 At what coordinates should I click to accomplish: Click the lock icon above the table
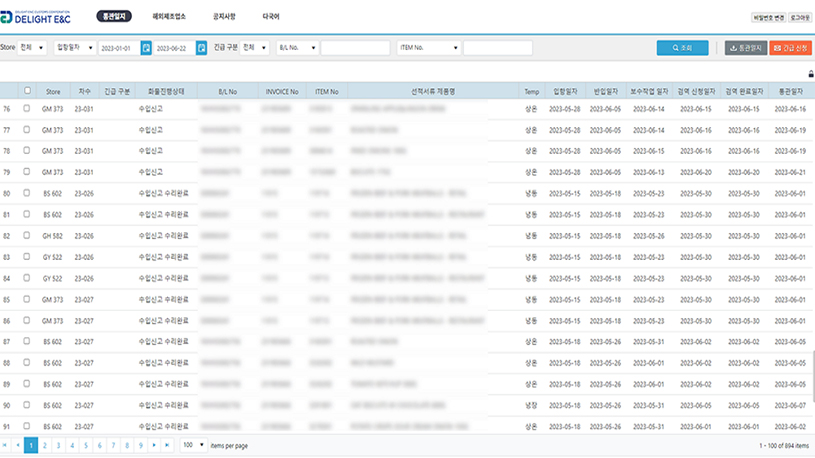(809, 74)
